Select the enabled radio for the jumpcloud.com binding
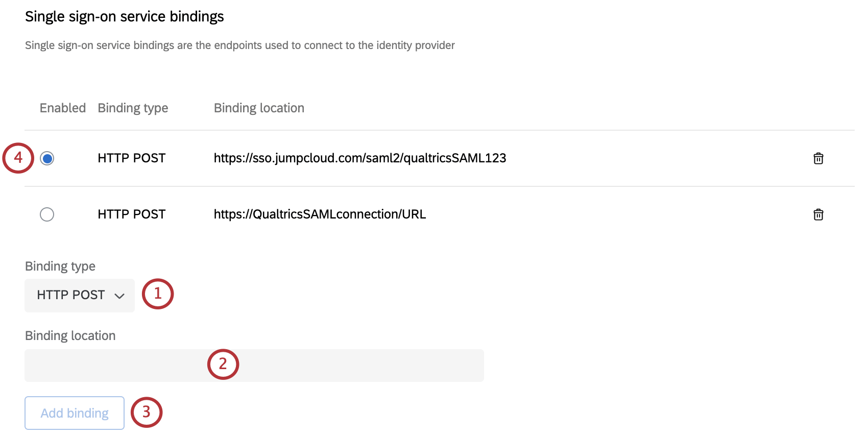Image resolution: width=868 pixels, height=436 pixels. tap(47, 158)
